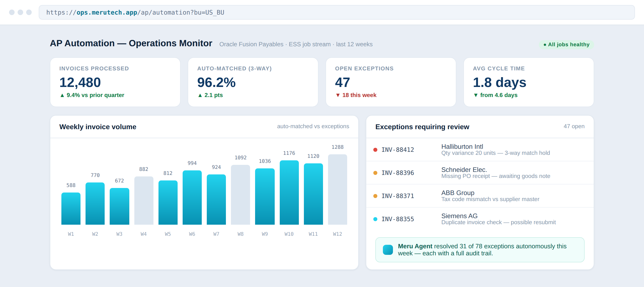Image resolution: width=644 pixels, height=287 pixels.
Task: Click the red down arrow beside 18 this week
Action: 338,95
